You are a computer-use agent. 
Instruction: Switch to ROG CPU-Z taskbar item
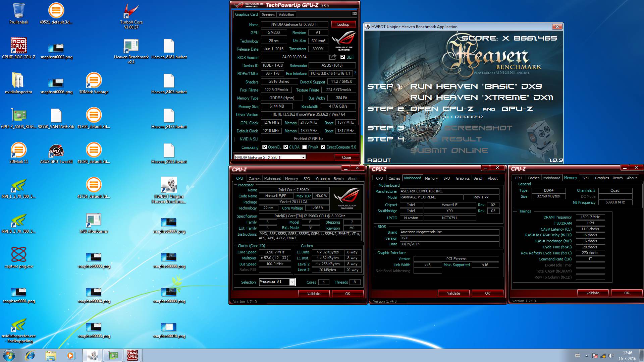(x=132, y=355)
